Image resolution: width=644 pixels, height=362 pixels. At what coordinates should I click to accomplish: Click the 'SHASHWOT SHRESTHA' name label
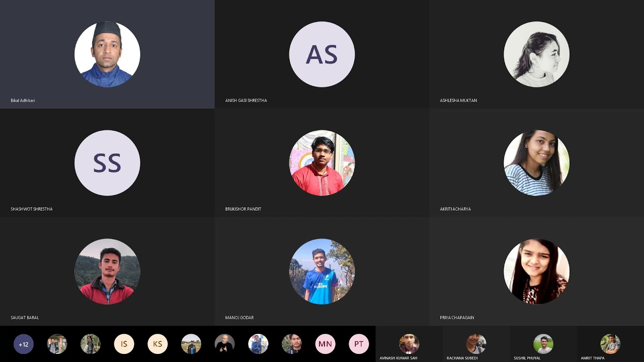click(x=32, y=209)
